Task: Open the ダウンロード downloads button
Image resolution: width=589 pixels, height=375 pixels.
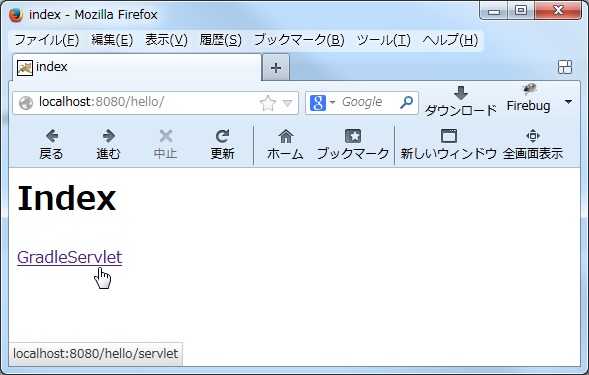Action: (461, 101)
